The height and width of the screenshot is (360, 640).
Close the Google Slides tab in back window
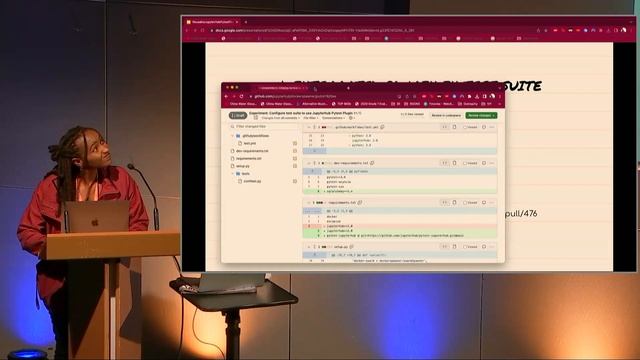pyautogui.click(x=237, y=22)
